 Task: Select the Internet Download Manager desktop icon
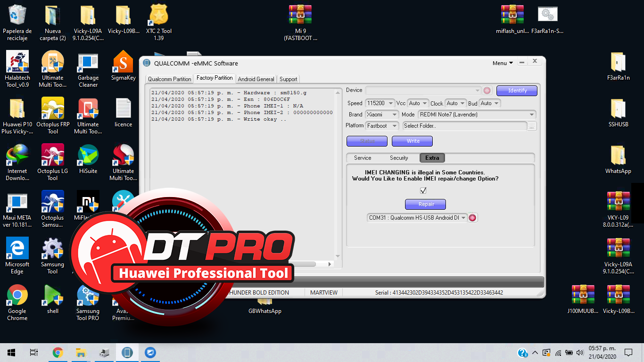click(17, 163)
